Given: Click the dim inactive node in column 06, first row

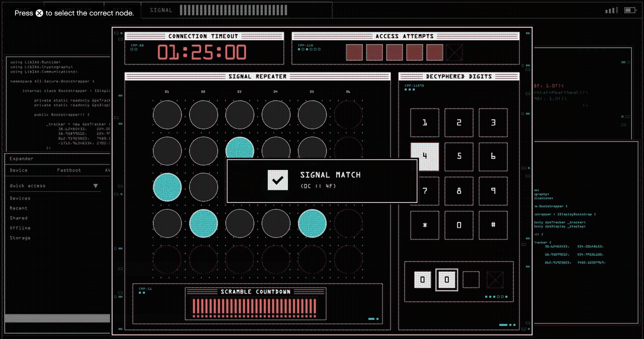Looking at the screenshot, I should pyautogui.click(x=348, y=115).
